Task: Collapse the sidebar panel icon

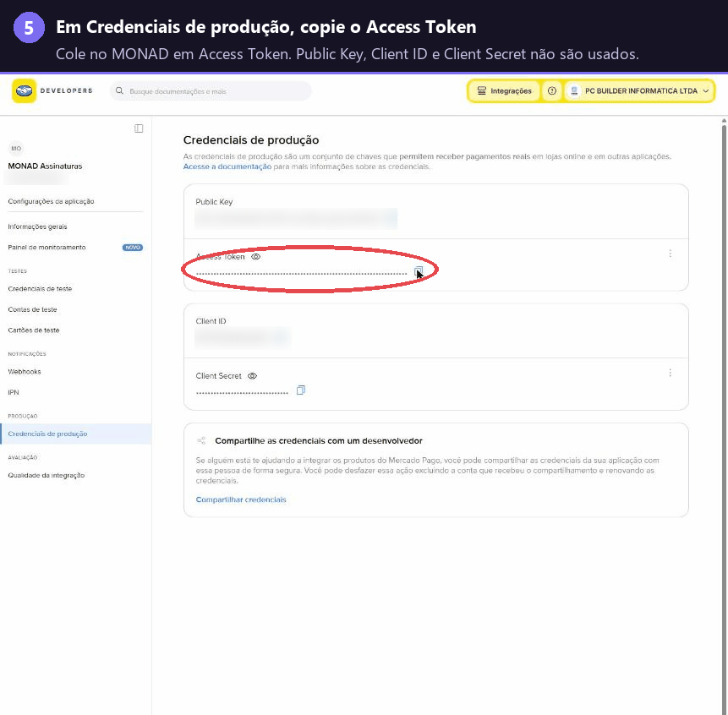Action: pyautogui.click(x=139, y=128)
